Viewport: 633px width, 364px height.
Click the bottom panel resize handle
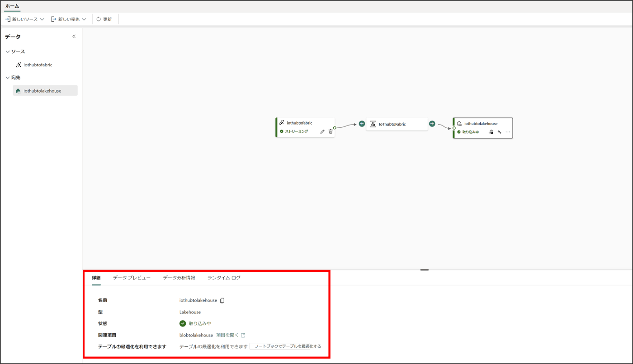point(425,270)
